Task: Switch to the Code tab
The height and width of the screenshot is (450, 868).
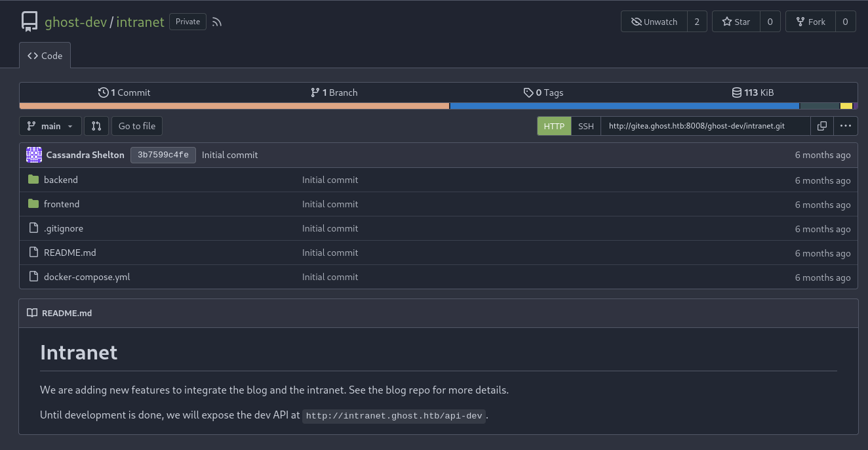Action: (45, 56)
